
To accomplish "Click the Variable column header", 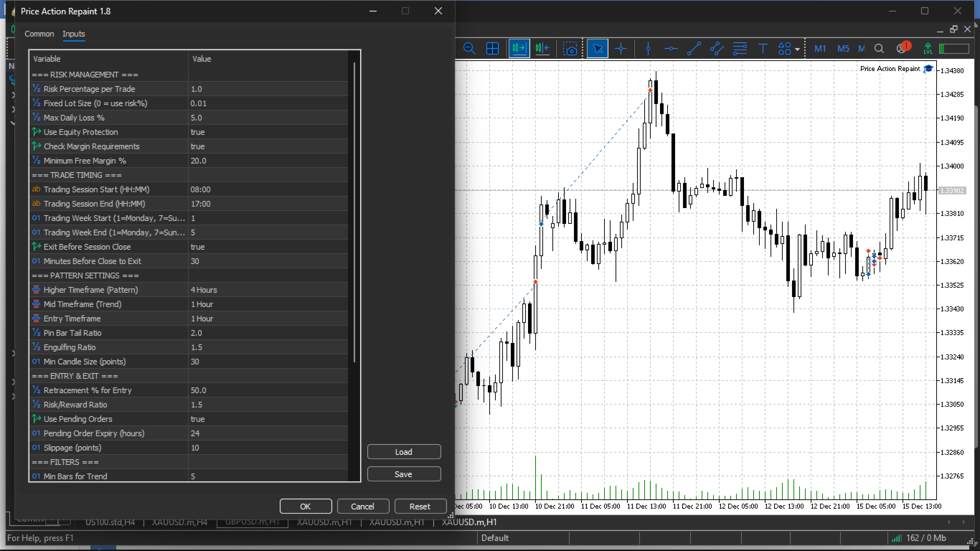I will tap(109, 59).
